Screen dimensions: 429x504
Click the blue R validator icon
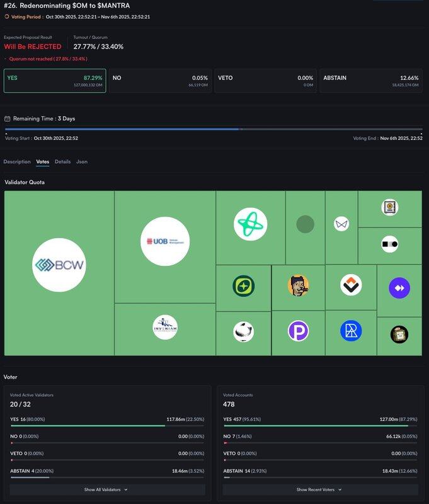tap(351, 331)
